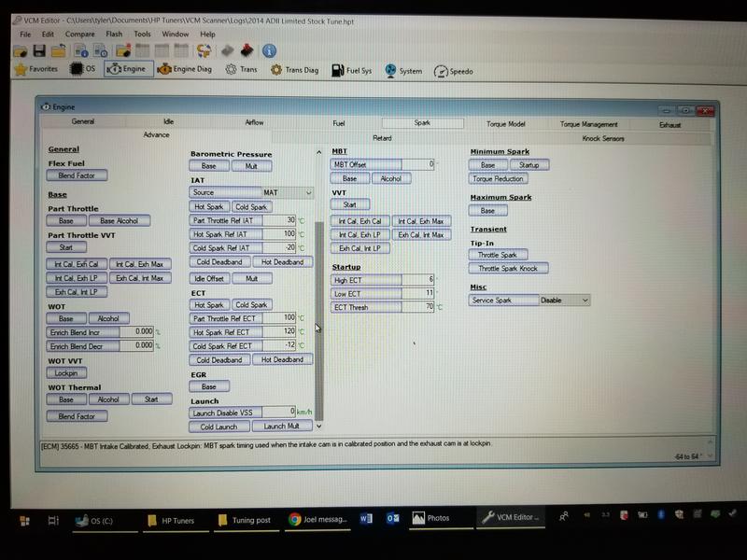Click the round blue info icon
Screen dimensions: 747x560
[269, 50]
